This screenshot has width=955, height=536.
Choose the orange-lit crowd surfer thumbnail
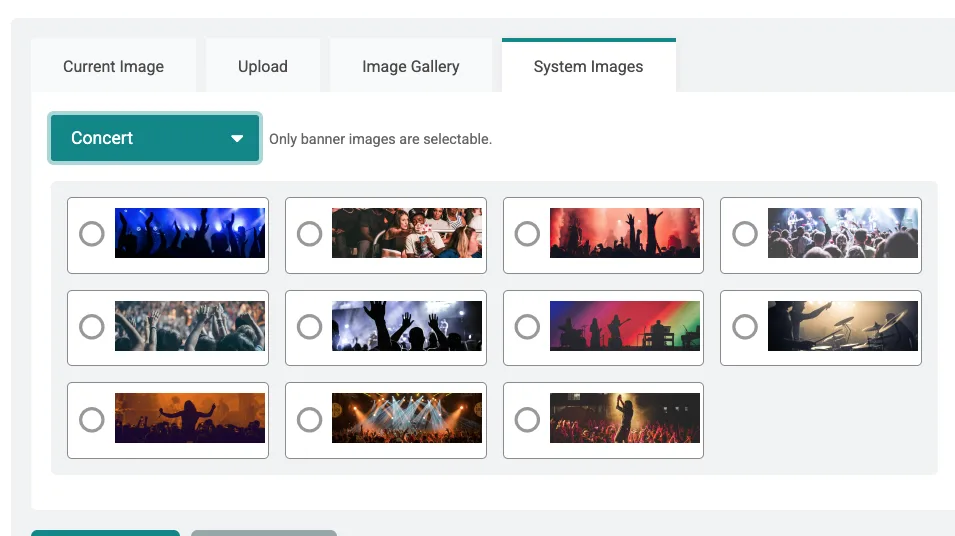pos(190,418)
